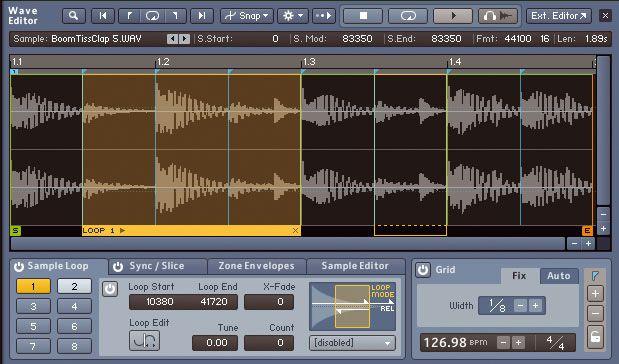
Task: Open sample in Ext. Editor
Action: coord(559,16)
